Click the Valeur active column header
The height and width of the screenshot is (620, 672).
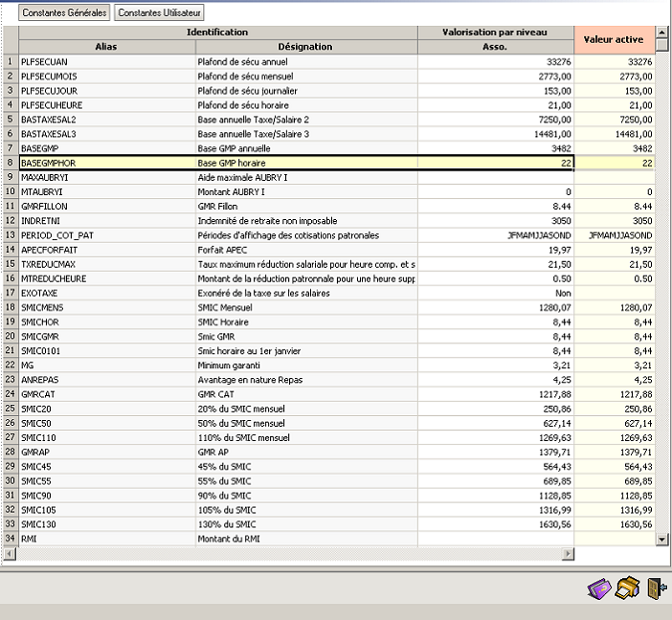pos(615,39)
